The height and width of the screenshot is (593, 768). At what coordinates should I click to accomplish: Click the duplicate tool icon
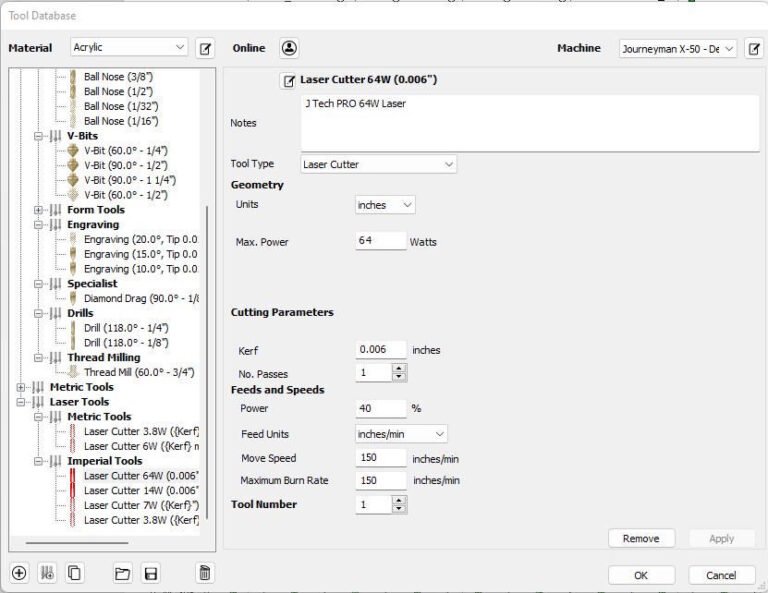[74, 573]
